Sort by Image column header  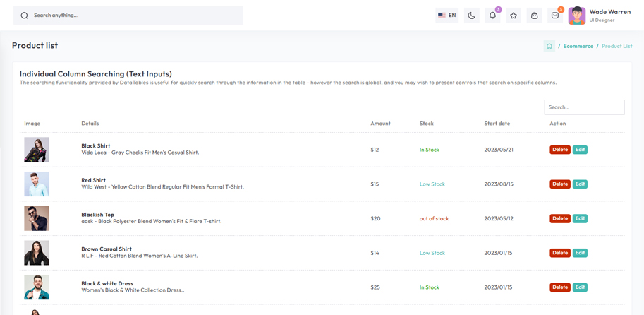coord(32,124)
